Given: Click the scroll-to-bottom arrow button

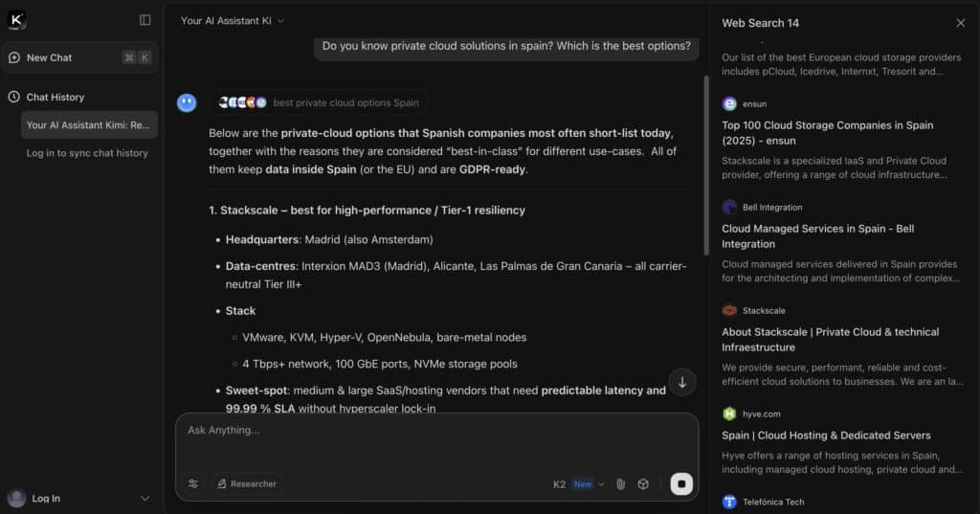Looking at the screenshot, I should click(682, 382).
